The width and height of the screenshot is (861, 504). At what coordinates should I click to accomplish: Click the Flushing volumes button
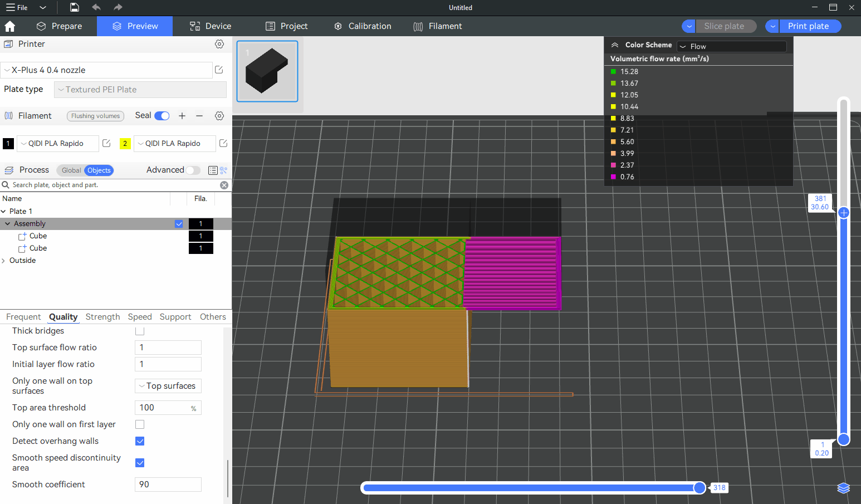95,116
